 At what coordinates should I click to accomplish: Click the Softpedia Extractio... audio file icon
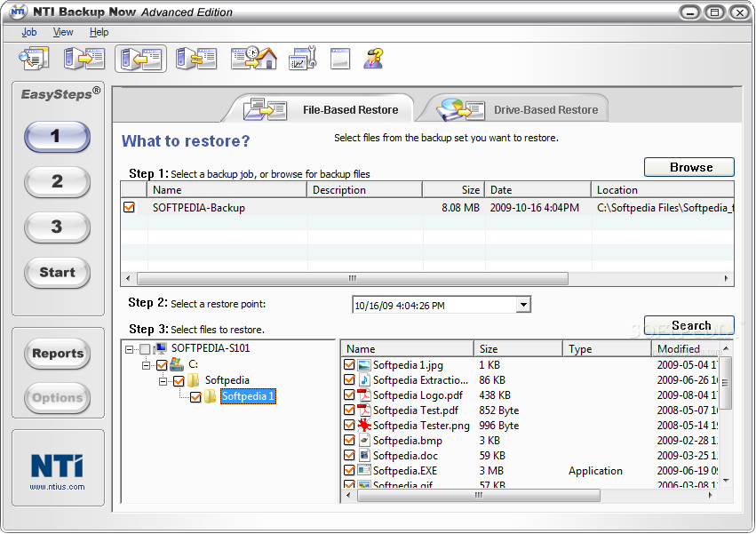pyautogui.click(x=364, y=380)
